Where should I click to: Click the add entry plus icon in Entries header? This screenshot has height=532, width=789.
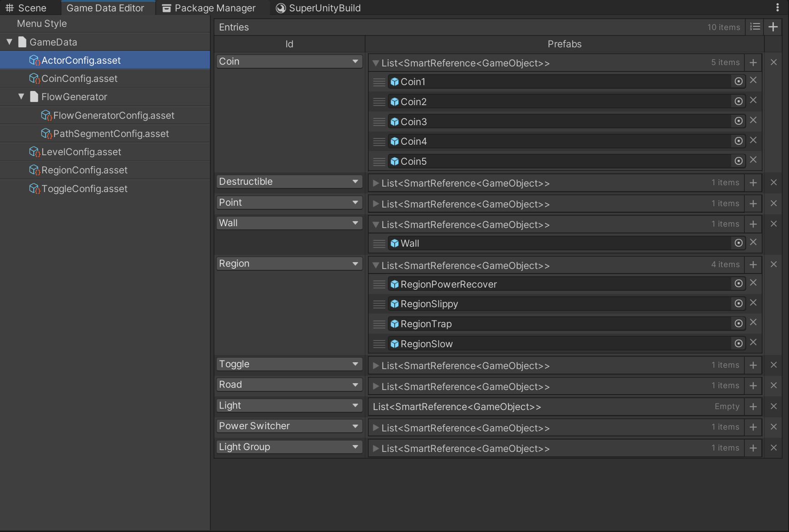click(x=773, y=27)
